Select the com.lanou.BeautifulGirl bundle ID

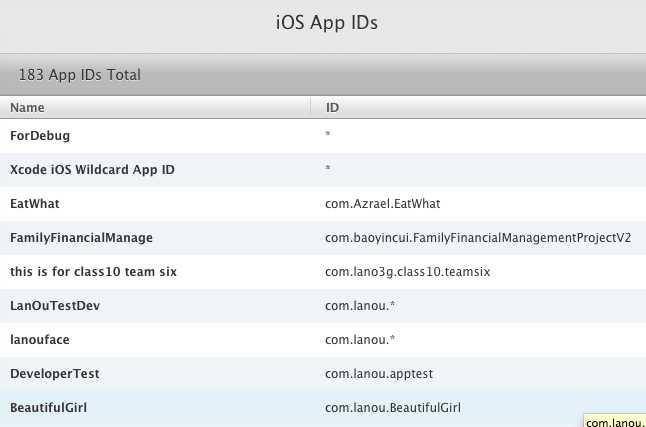pyautogui.click(x=393, y=407)
